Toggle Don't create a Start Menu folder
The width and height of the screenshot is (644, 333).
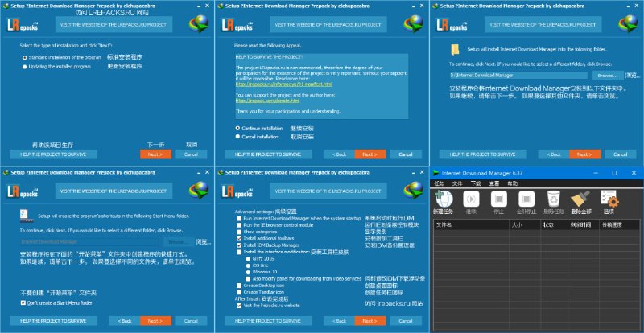23,303
